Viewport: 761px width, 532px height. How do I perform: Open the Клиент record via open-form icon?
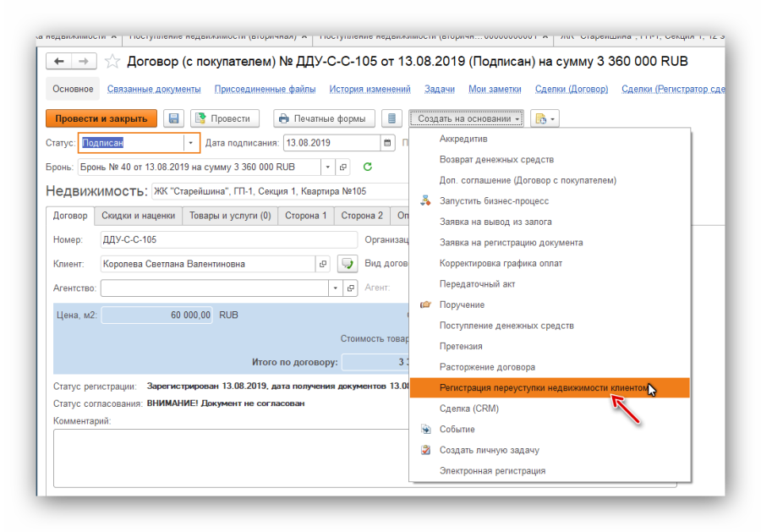pyautogui.click(x=323, y=264)
